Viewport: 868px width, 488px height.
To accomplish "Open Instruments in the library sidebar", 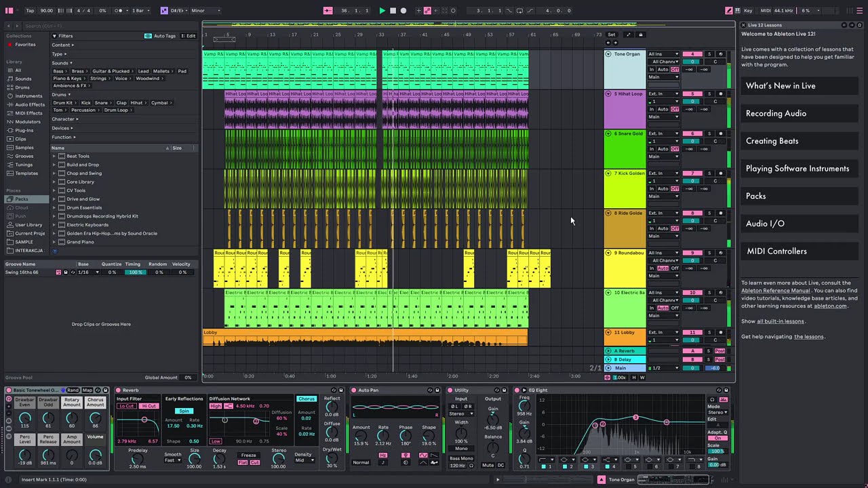I will [28, 96].
